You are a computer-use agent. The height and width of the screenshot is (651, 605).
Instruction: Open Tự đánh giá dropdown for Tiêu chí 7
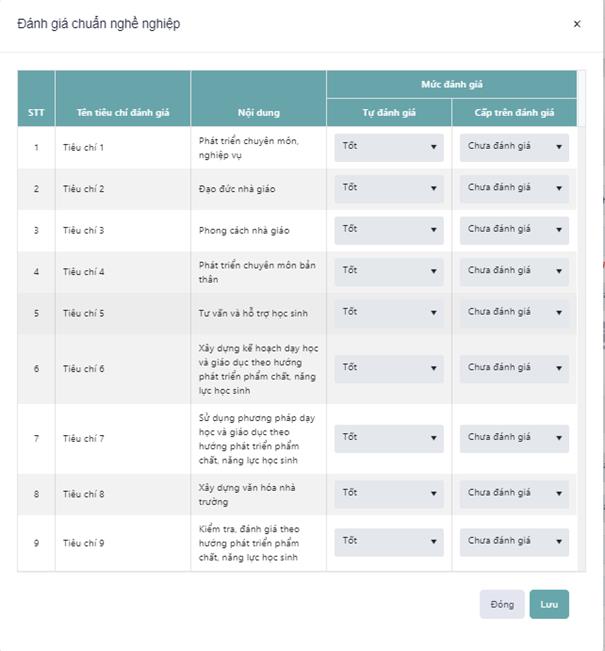click(389, 438)
